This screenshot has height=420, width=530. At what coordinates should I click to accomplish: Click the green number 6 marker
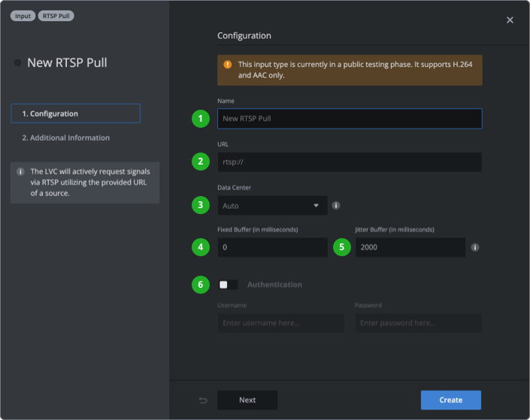coord(200,285)
